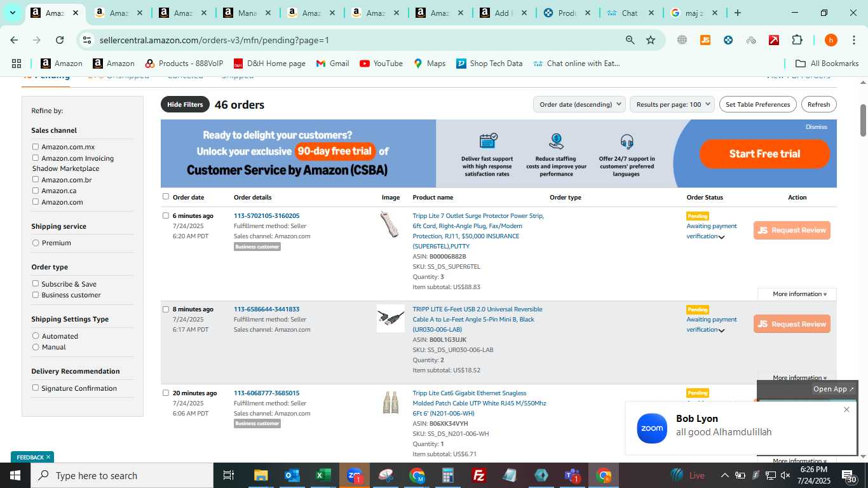Click the surge protector product thumbnail

[x=389, y=224]
